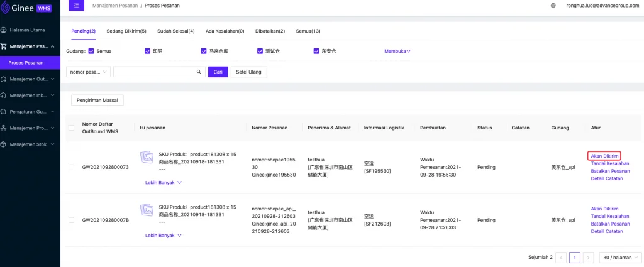This screenshot has width=644, height=267.
Task: Click Batalkan Pesanan for order GW202109280007B
Action: pyautogui.click(x=610, y=224)
